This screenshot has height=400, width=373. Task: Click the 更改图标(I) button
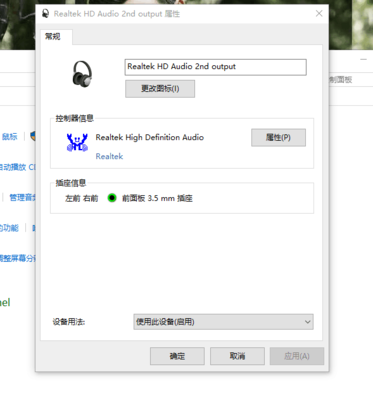[x=160, y=89]
